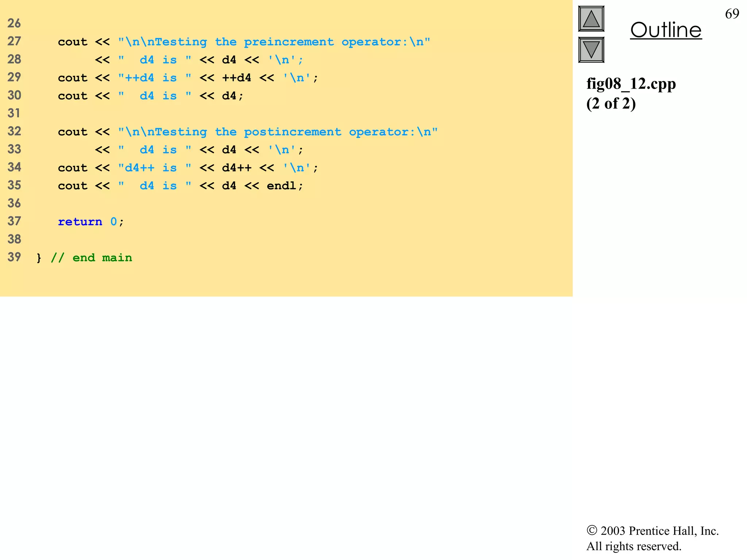The height and width of the screenshot is (560, 747).
Task: Click the return keyword on line 37
Action: point(80,222)
